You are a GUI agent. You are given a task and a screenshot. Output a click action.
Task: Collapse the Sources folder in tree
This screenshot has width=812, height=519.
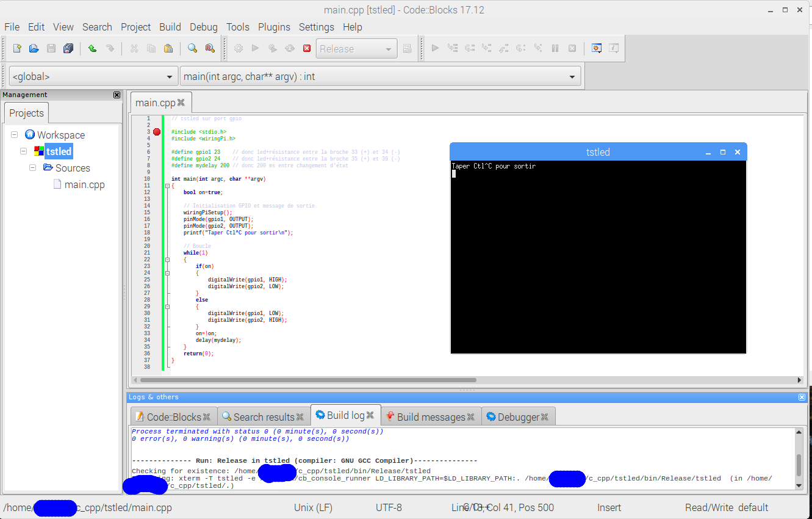point(33,168)
